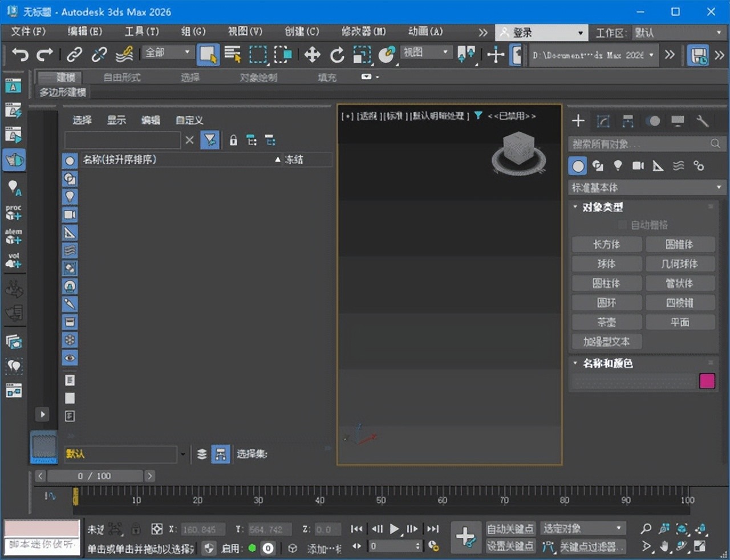Click the 长方体 button
The width and height of the screenshot is (730, 560).
[606, 245]
